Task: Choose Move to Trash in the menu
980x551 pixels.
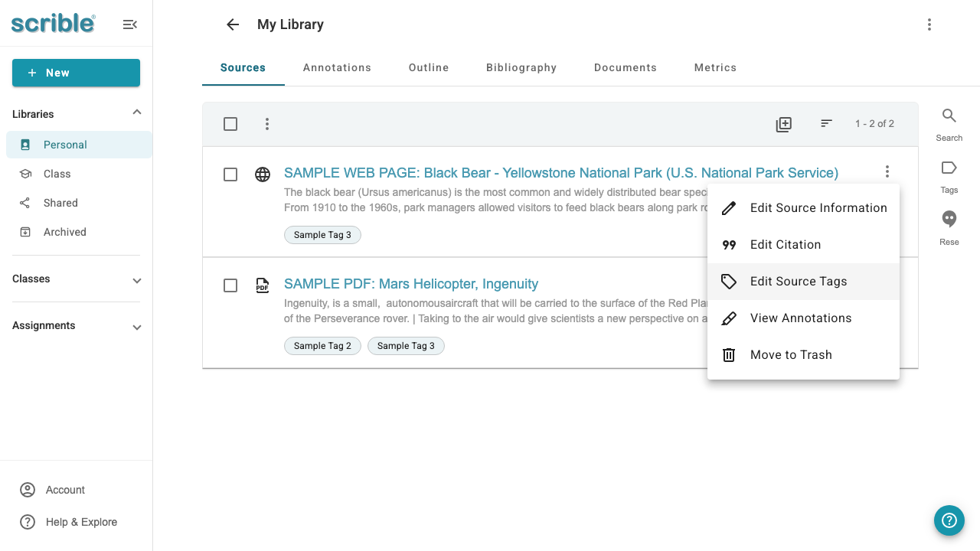Action: click(x=803, y=355)
